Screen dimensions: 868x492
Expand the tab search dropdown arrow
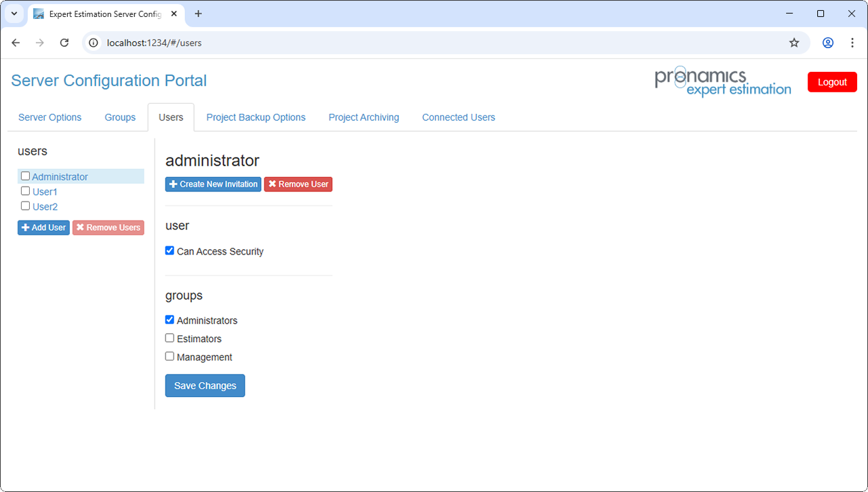tap(14, 14)
